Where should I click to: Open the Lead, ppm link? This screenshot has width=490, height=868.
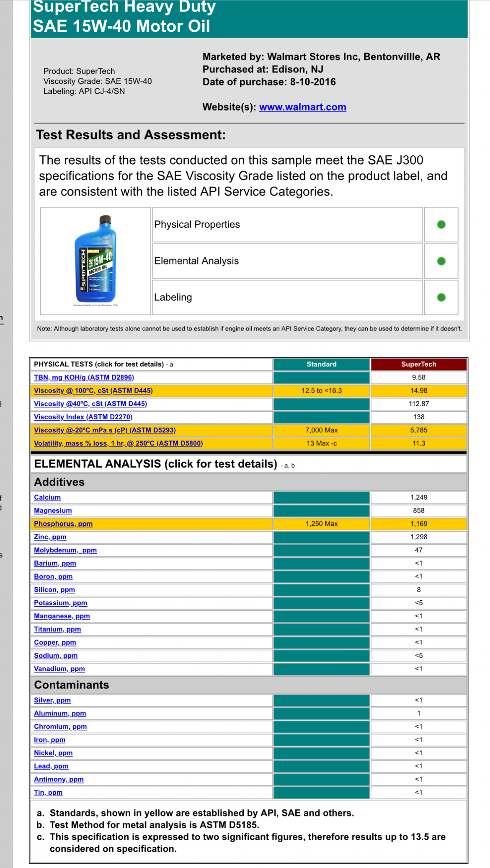(51, 766)
